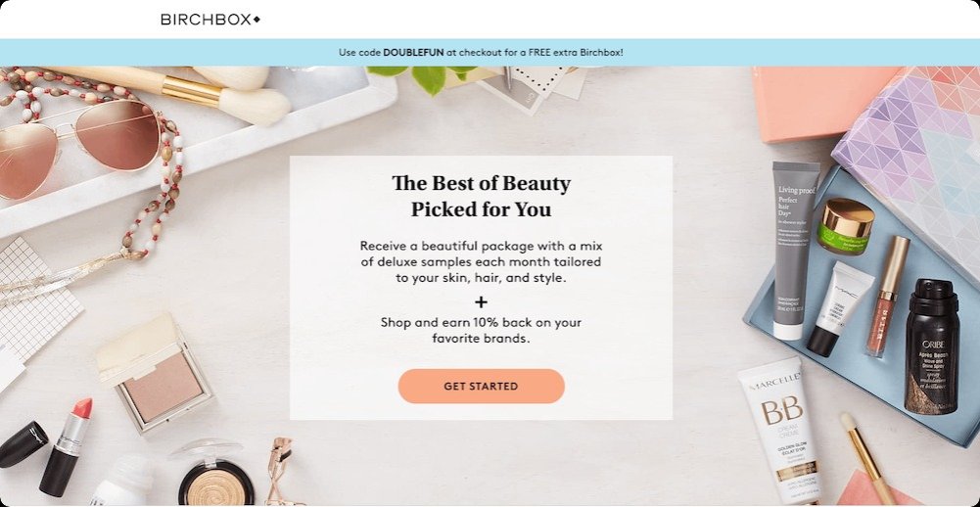Click the GET STARTED button

point(482,386)
